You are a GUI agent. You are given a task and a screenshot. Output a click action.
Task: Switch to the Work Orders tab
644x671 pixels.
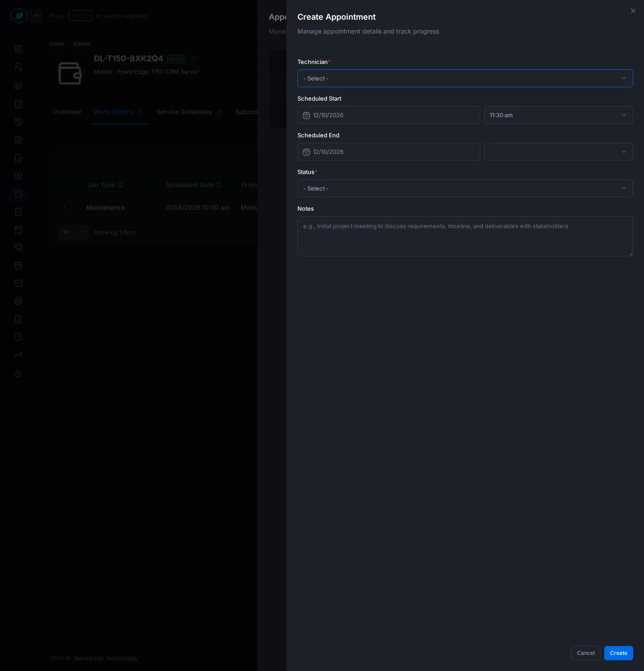pos(119,112)
